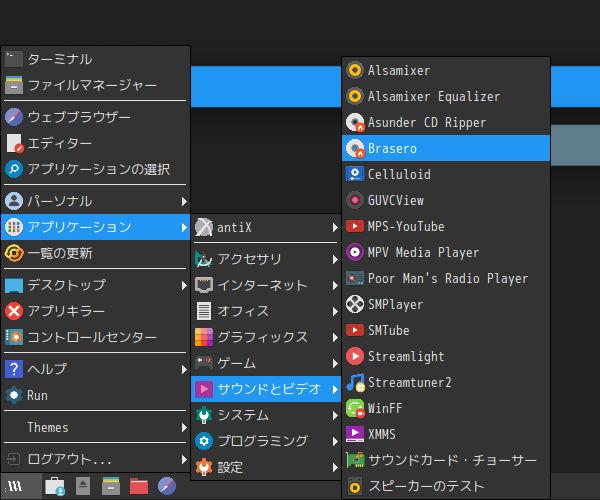This screenshot has height=500, width=600.
Task: Click the XMMS purple player icon
Action: click(x=355, y=435)
